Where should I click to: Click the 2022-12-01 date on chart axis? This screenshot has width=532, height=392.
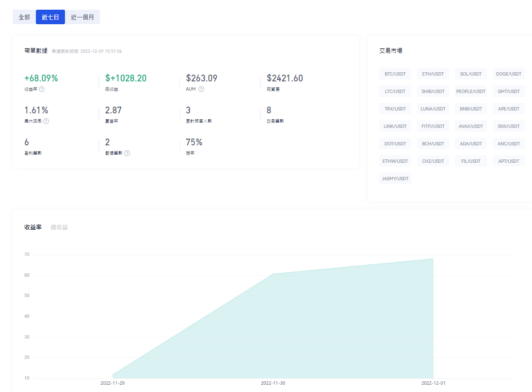(x=434, y=383)
